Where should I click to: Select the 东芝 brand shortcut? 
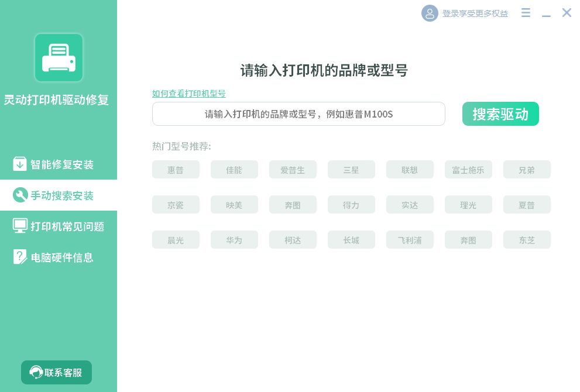pos(527,239)
